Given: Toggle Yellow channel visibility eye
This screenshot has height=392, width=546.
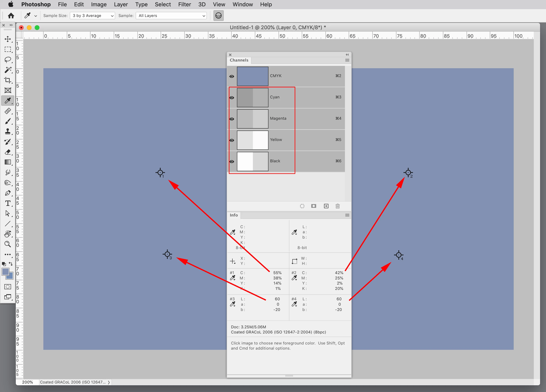Looking at the screenshot, I should 232,140.
